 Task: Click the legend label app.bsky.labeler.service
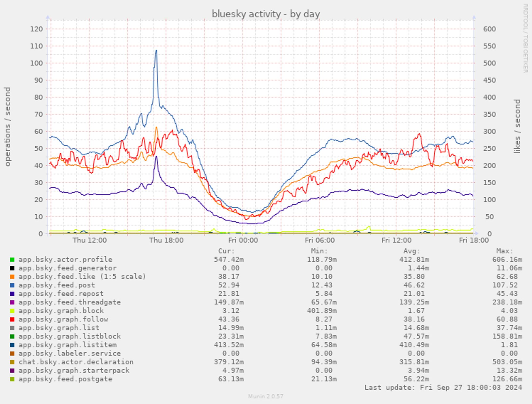70,353
